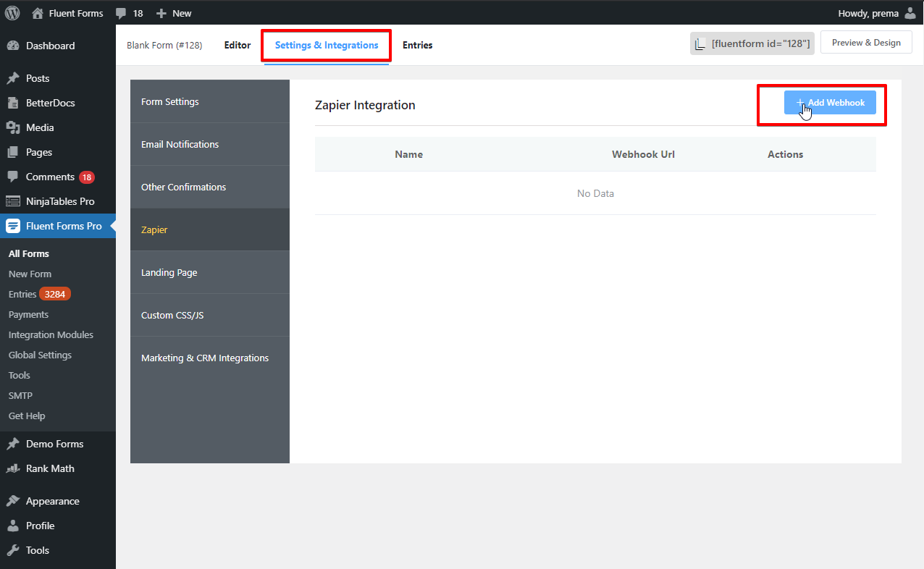Open Payments submenu link

[28, 314]
